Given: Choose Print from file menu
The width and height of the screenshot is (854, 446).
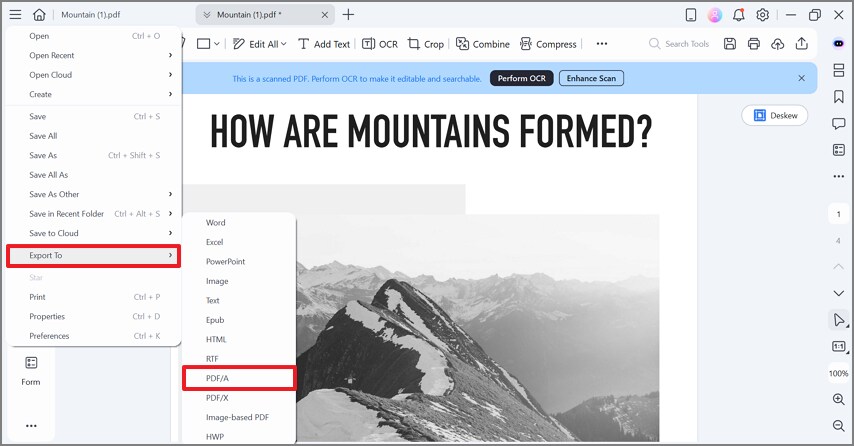Looking at the screenshot, I should tap(94, 297).
